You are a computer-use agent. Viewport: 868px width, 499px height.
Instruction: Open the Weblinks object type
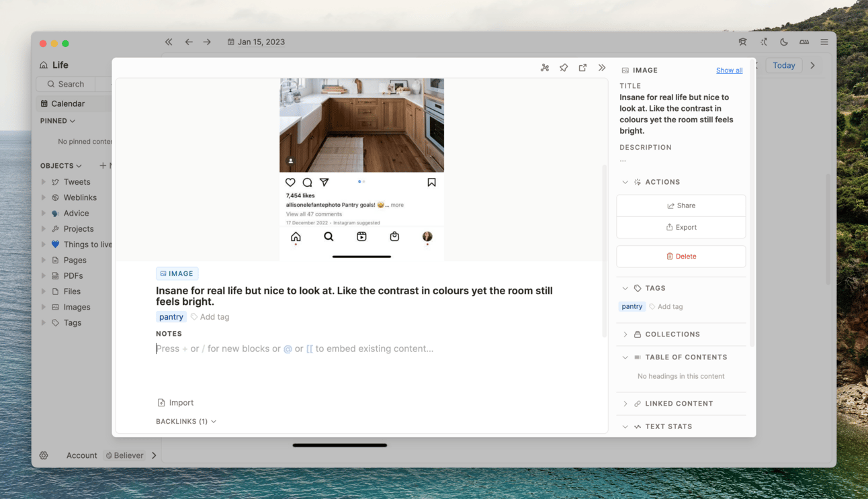pyautogui.click(x=80, y=197)
